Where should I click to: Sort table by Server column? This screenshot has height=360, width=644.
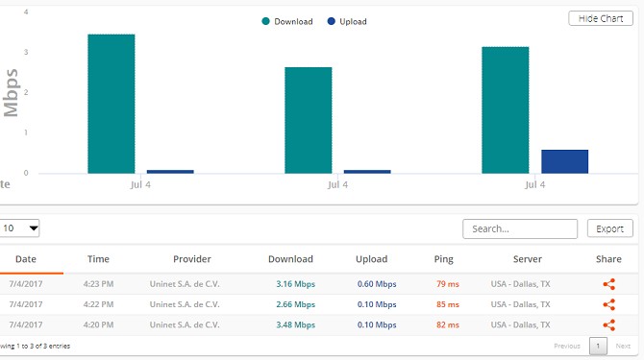[x=528, y=259]
